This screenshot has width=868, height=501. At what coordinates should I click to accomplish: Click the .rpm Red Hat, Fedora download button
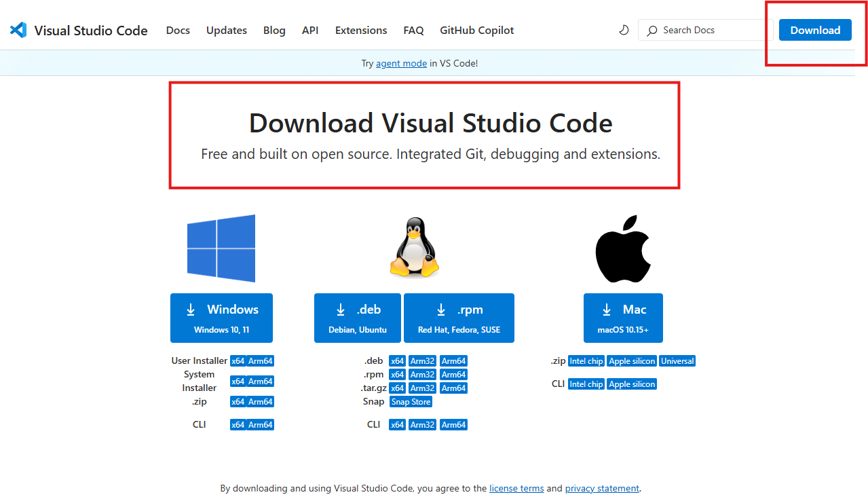459,318
